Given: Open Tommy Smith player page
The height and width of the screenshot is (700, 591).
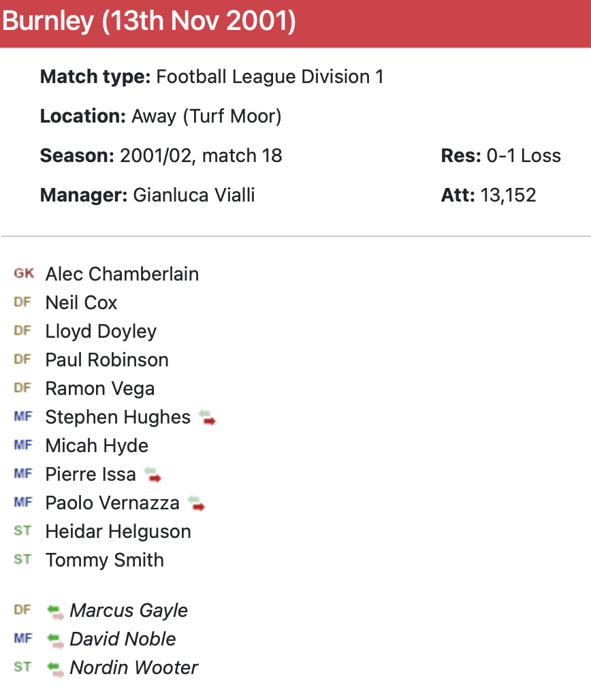Looking at the screenshot, I should (104, 560).
